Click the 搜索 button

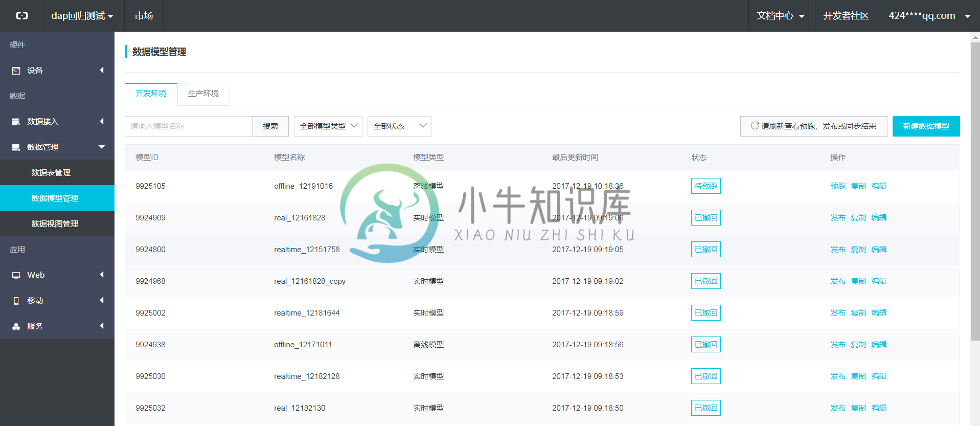click(270, 126)
